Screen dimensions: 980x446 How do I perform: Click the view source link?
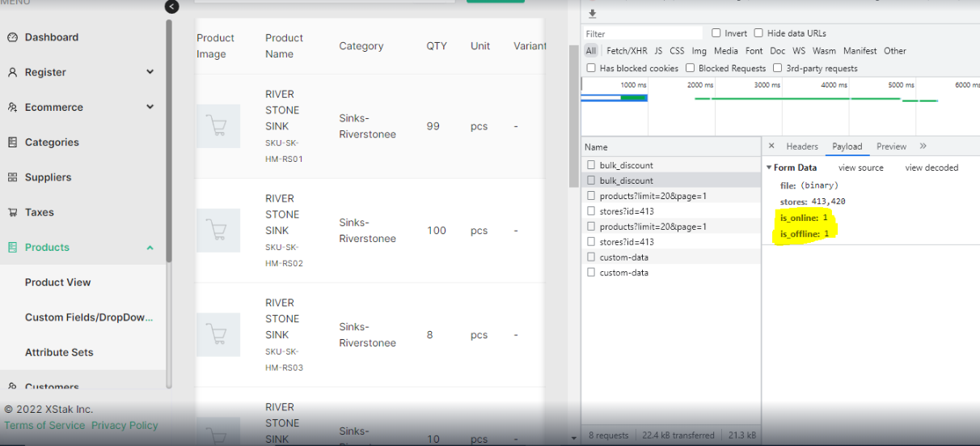click(x=860, y=168)
